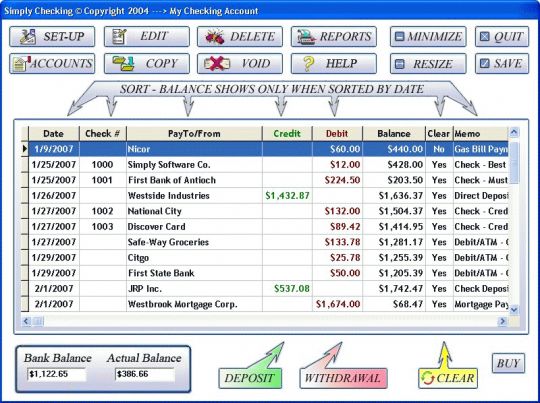Click the Balance column header
Viewport: 540px width, 403px height.
click(x=394, y=134)
